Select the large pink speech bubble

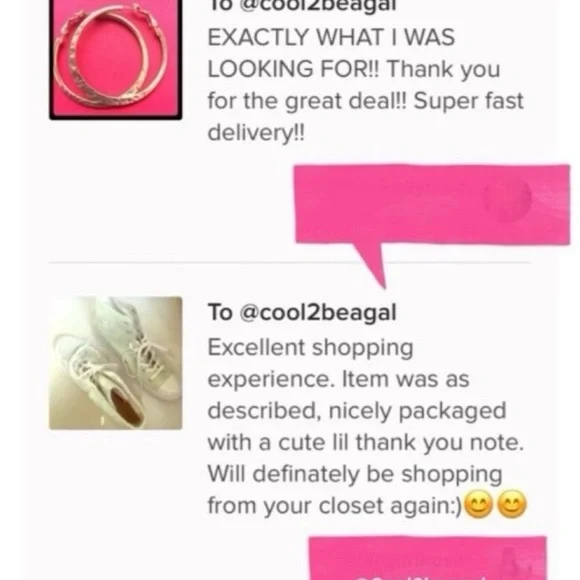coord(432,205)
